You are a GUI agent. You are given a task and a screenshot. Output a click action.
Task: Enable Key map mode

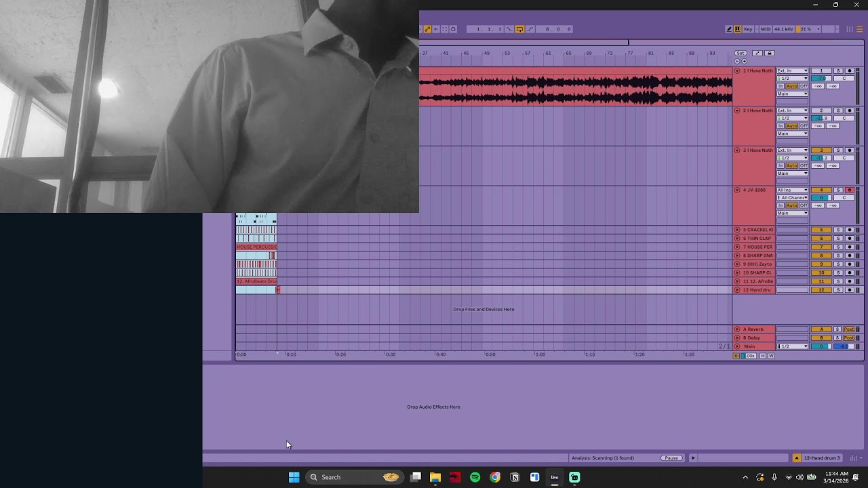pyautogui.click(x=748, y=29)
